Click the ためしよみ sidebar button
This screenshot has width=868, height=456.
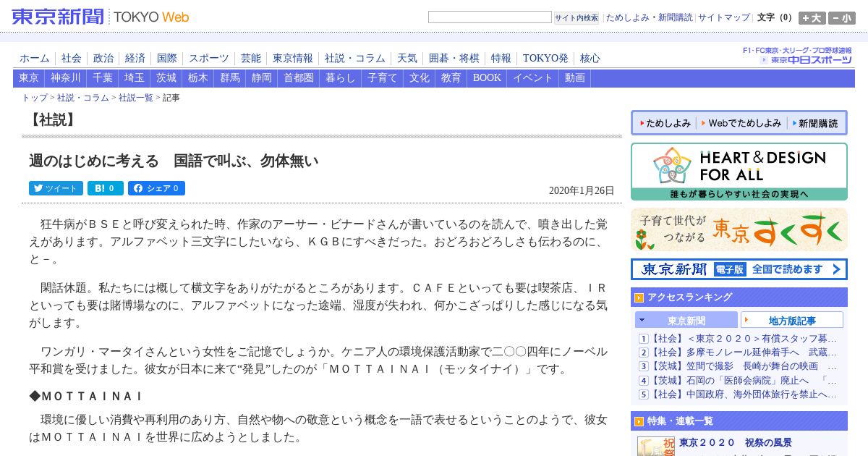665,124
